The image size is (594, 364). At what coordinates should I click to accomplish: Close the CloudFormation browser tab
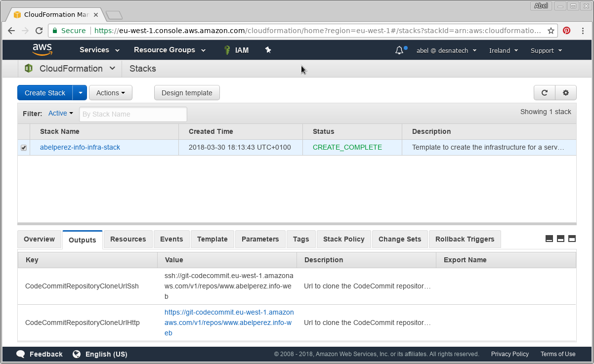(96, 15)
